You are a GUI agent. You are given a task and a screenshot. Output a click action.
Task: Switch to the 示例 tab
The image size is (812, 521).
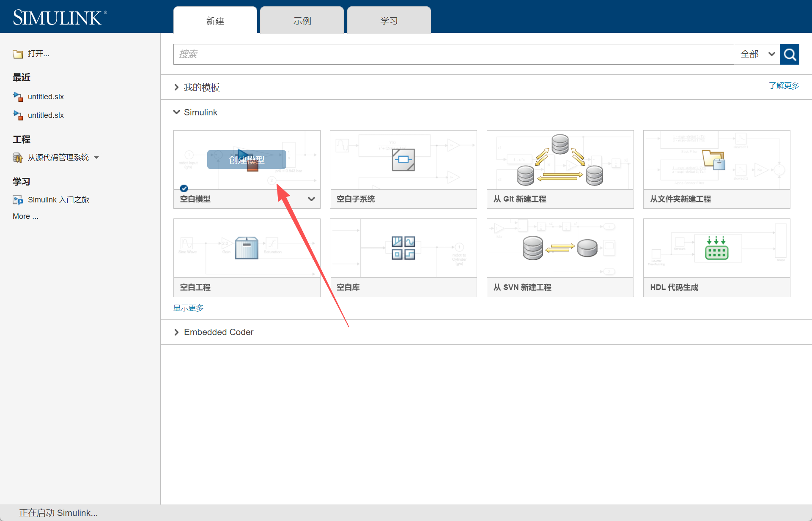tap(302, 21)
